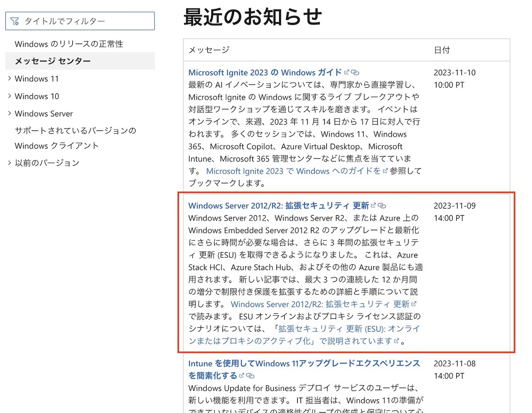Viewport: 532px width, 413px height.
Task: Copy anchor link icon beside Ignite 2023 heading
Action: (355, 72)
